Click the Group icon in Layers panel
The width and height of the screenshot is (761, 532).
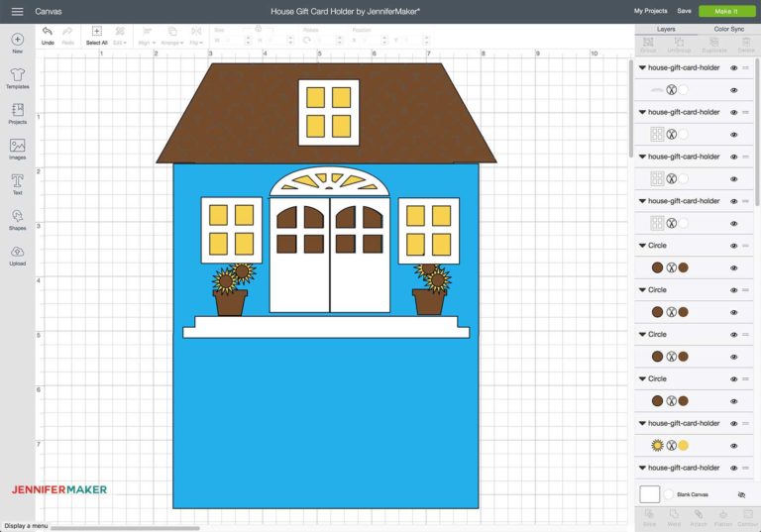[648, 43]
